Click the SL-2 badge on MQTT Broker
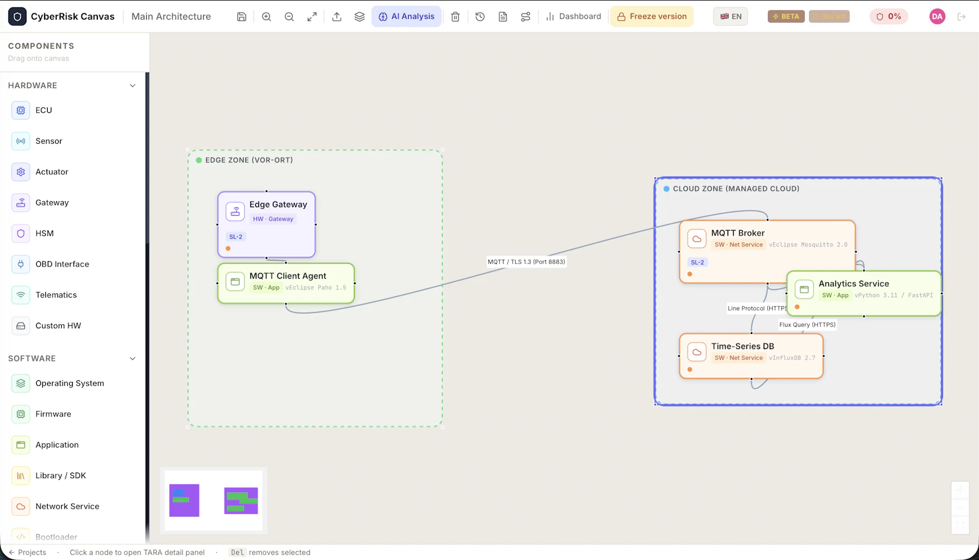979x560 pixels. [x=698, y=262]
